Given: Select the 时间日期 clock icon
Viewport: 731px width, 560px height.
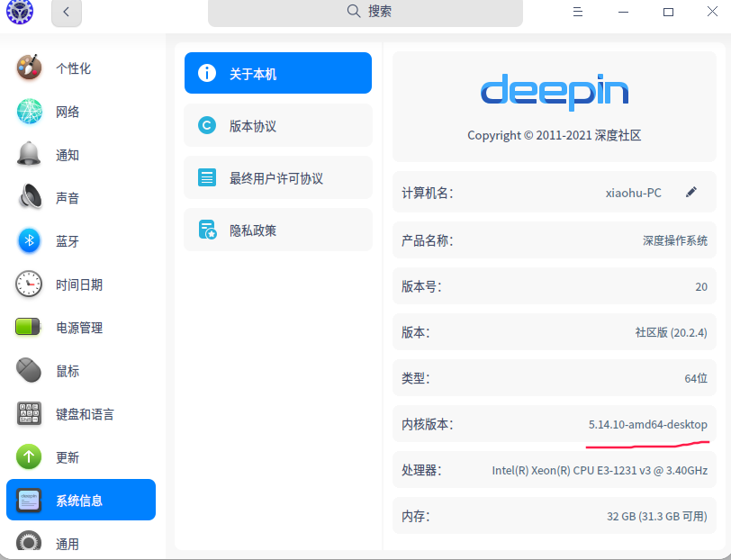Looking at the screenshot, I should [x=29, y=285].
